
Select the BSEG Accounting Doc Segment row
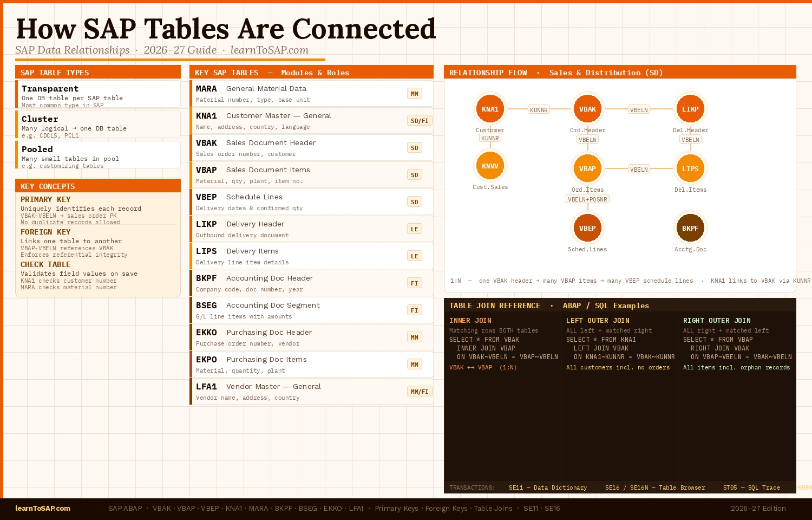click(311, 309)
